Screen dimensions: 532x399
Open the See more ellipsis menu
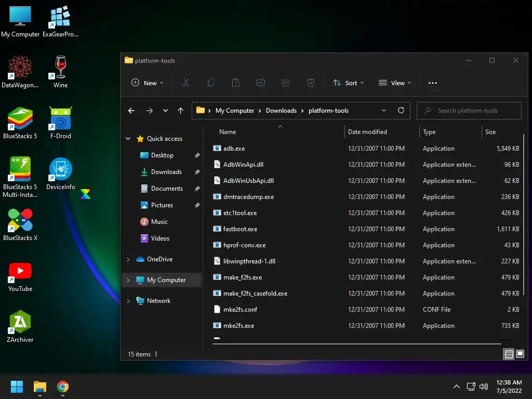coord(433,83)
